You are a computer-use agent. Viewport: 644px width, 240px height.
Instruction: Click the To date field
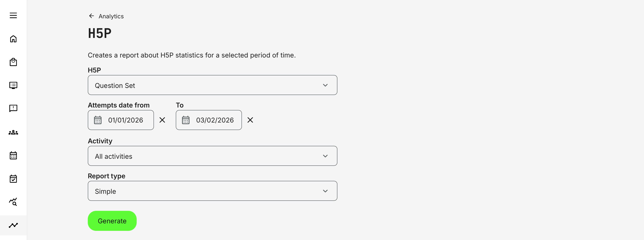pyautogui.click(x=214, y=120)
